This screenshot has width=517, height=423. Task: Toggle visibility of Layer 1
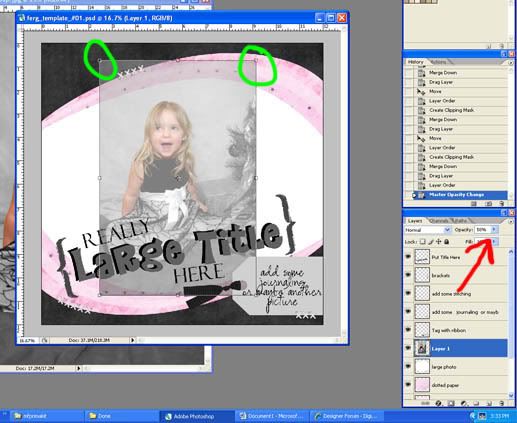pyautogui.click(x=408, y=348)
